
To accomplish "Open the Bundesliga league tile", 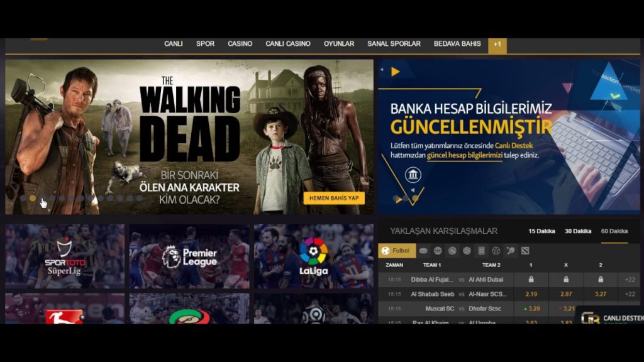I will tap(65, 308).
